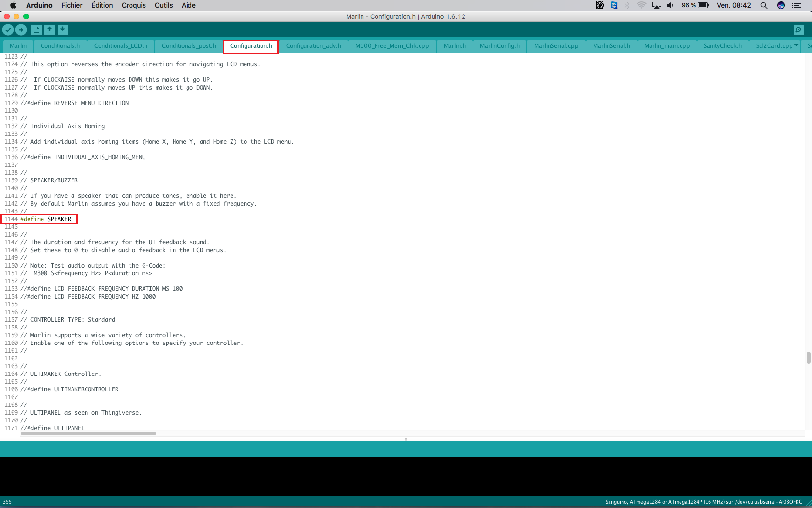Click the line '//#define INDIVIDUAL_AXIS_HOMING_MENU'
Screen dimensions: 812x508
[x=83, y=157]
